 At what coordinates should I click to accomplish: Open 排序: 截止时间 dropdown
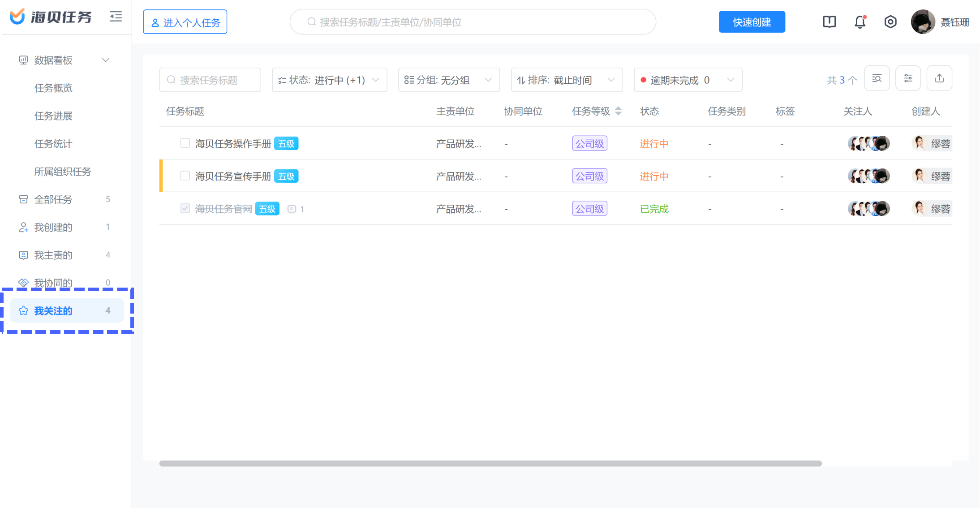[x=567, y=80]
